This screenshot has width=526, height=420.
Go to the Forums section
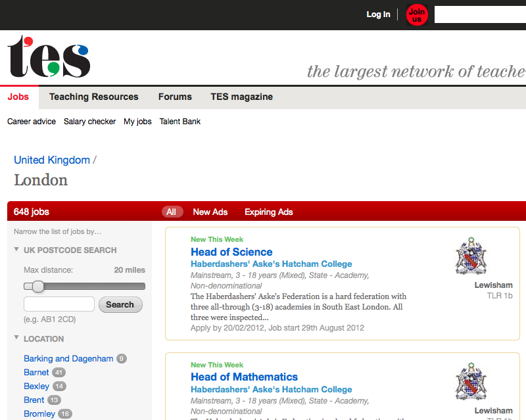[175, 97]
